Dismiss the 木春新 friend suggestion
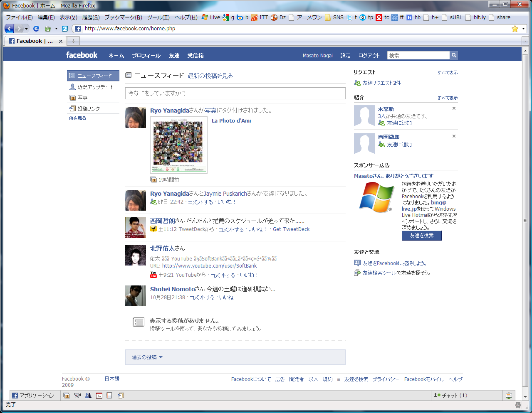This screenshot has width=532, height=413. [454, 108]
